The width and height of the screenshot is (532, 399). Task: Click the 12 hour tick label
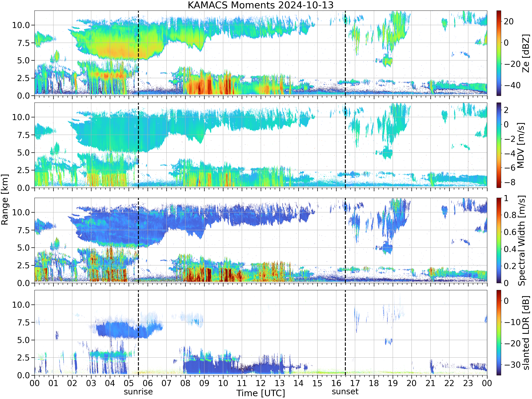pyautogui.click(x=261, y=383)
